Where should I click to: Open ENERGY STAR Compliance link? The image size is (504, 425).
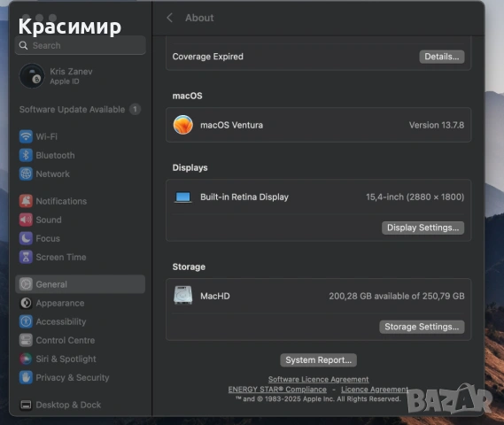(x=277, y=390)
